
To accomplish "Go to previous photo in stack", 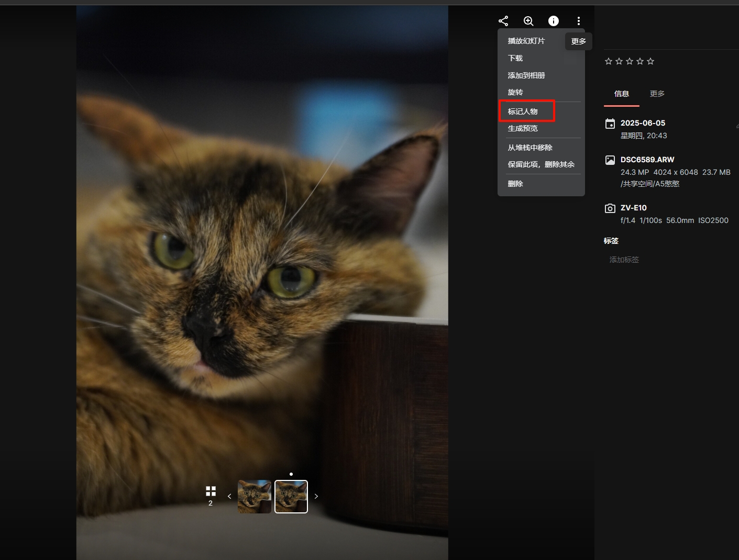I will (x=229, y=496).
